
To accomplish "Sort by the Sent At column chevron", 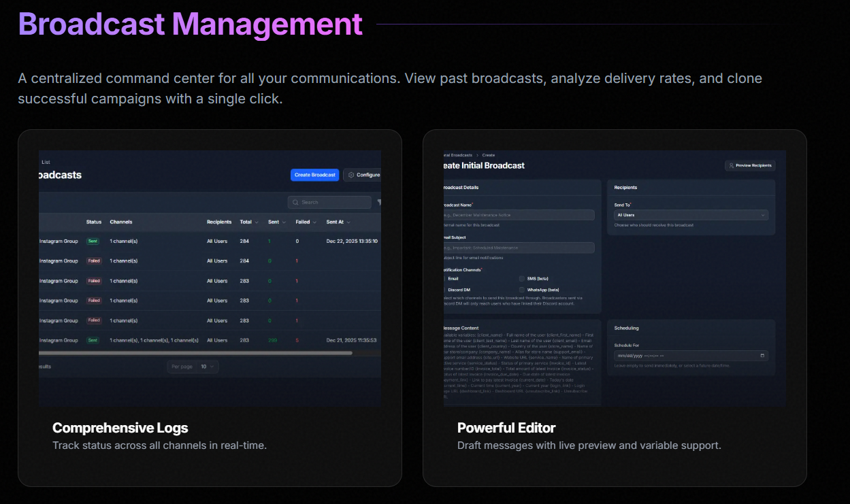I will 348,222.
